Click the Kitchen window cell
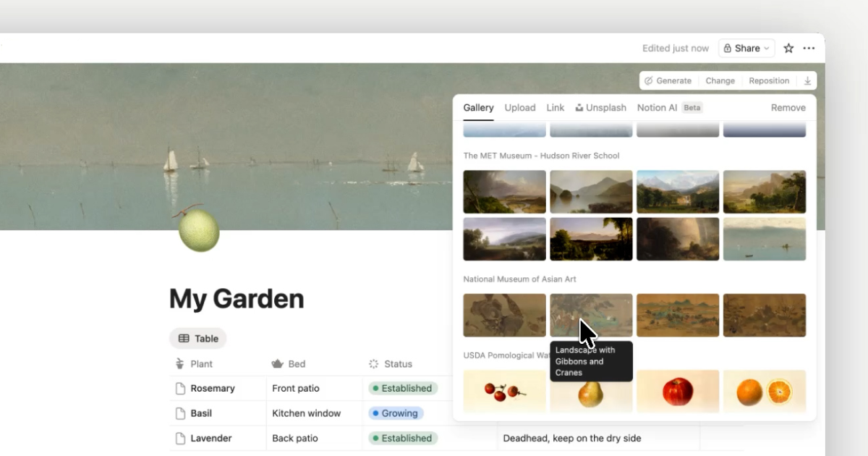 315,413
